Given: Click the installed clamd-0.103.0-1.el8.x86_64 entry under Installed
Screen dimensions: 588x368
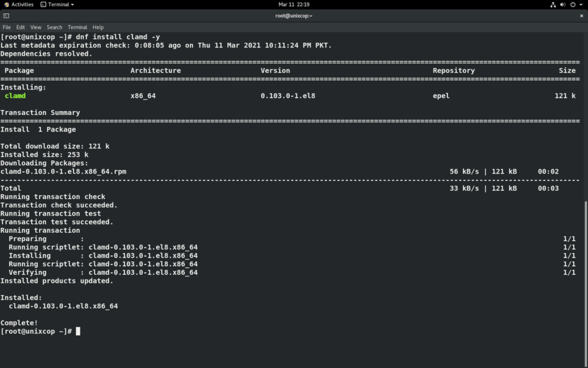Looking at the screenshot, I should [x=63, y=306].
